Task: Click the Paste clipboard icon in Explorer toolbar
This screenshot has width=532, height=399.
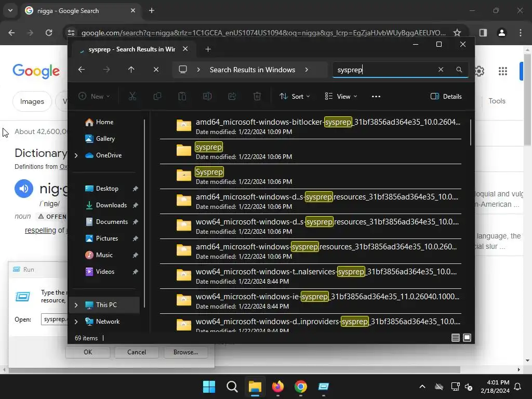Action: click(x=182, y=96)
